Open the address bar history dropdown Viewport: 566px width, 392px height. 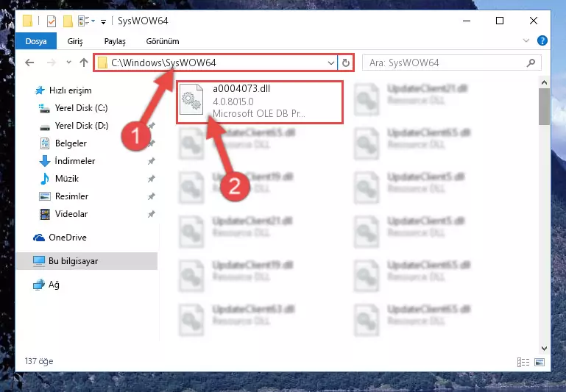(330, 63)
